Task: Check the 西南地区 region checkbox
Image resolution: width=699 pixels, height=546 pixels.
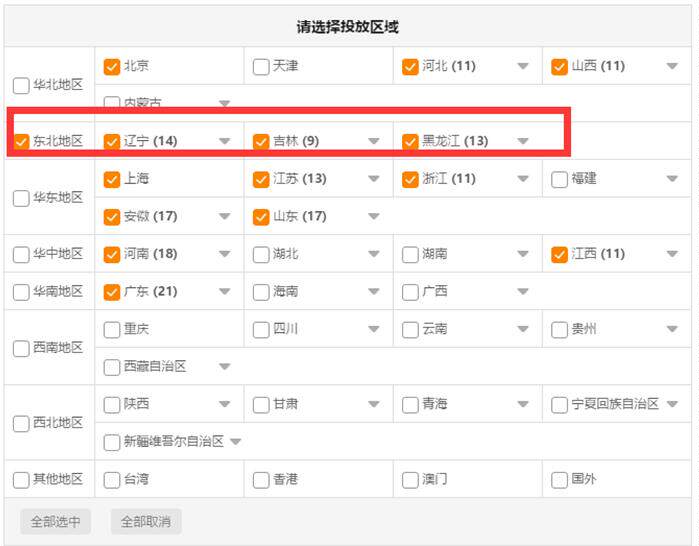Action: point(21,348)
